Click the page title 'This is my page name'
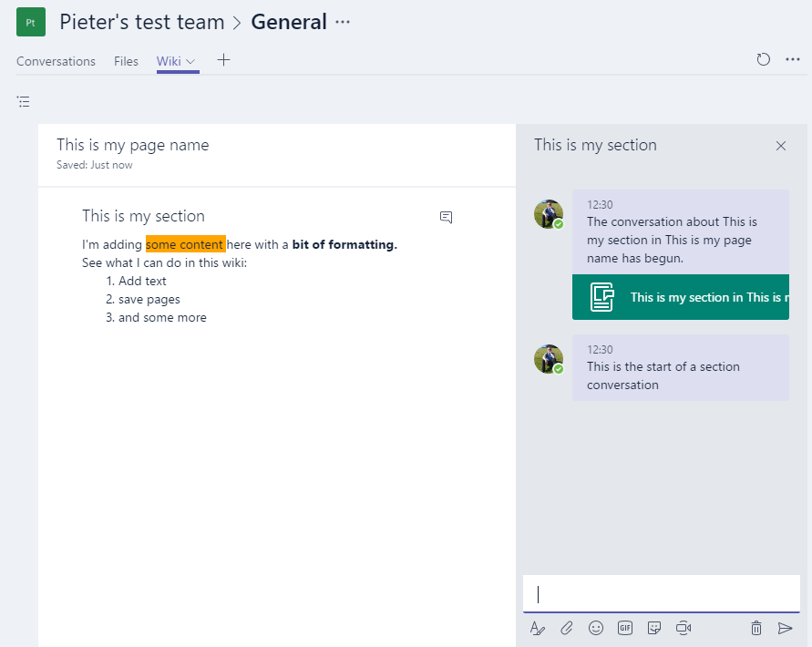The height and width of the screenshot is (647, 812). click(132, 145)
